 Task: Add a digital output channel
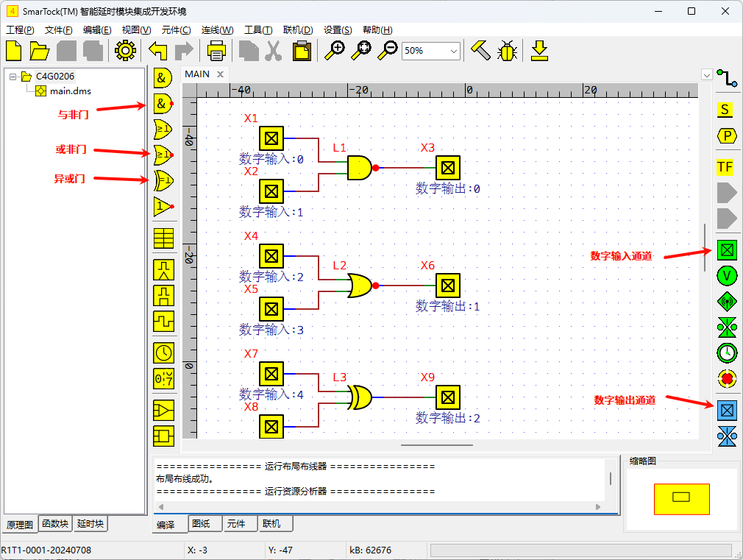727,411
